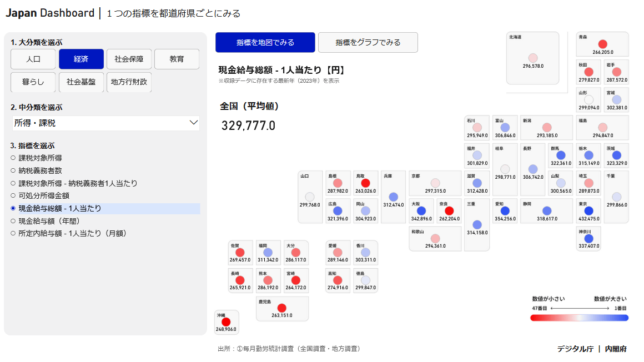644x362 pixels.
Task: Click the 兵庫 prefecture tile
Action: [393, 197]
